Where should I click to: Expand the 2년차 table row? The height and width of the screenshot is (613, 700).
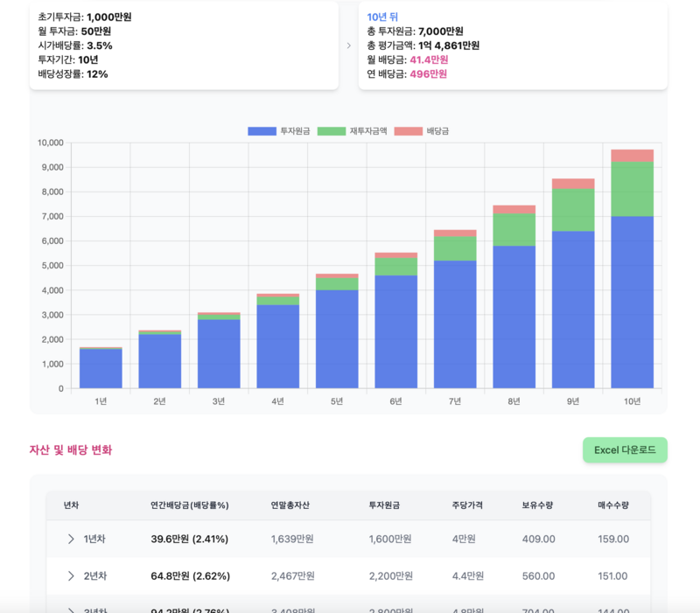point(72,575)
